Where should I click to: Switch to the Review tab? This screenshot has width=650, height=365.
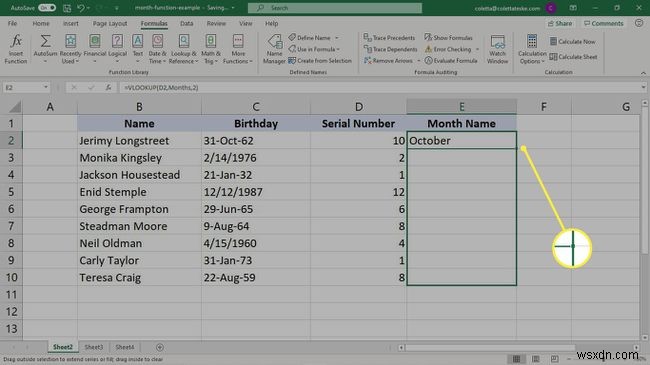point(216,24)
